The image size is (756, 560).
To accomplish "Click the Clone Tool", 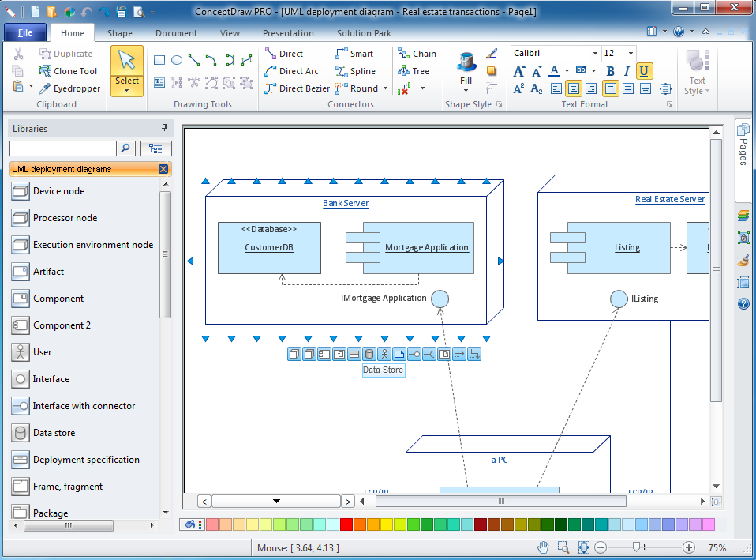I will 68,71.
